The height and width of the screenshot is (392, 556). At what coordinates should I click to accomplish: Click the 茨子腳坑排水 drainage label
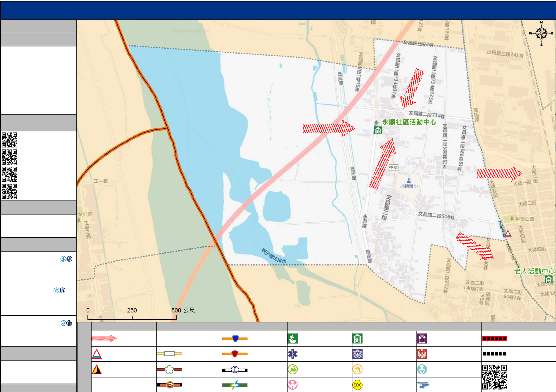pos(274,256)
